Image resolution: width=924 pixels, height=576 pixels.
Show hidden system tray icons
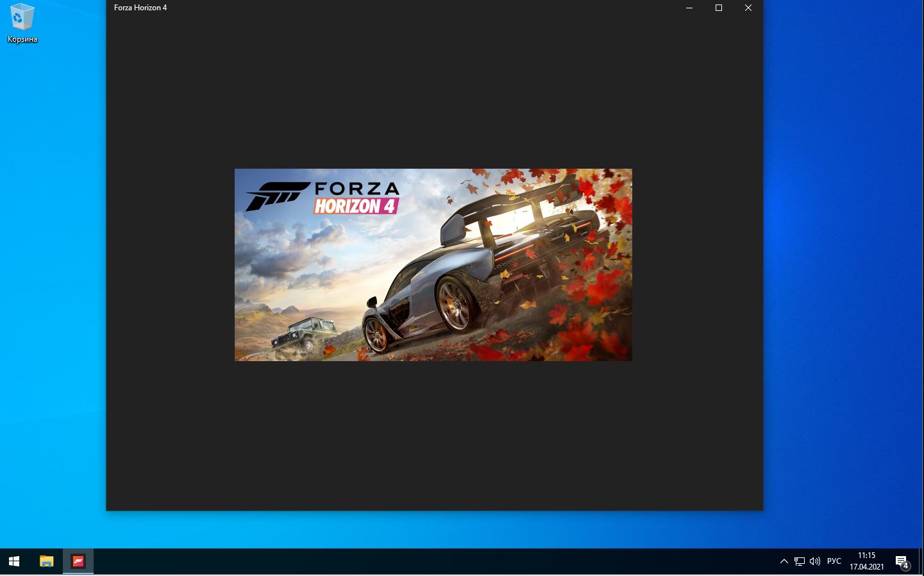[x=784, y=561]
